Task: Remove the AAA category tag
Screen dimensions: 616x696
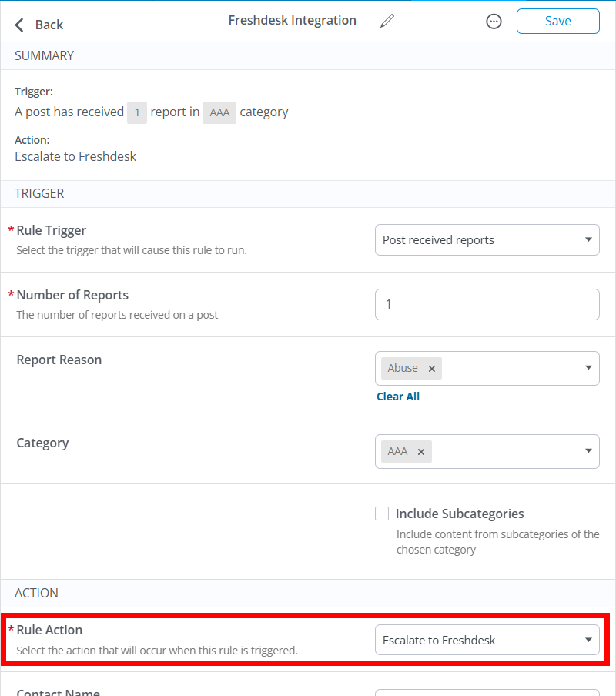Action: [x=421, y=452]
